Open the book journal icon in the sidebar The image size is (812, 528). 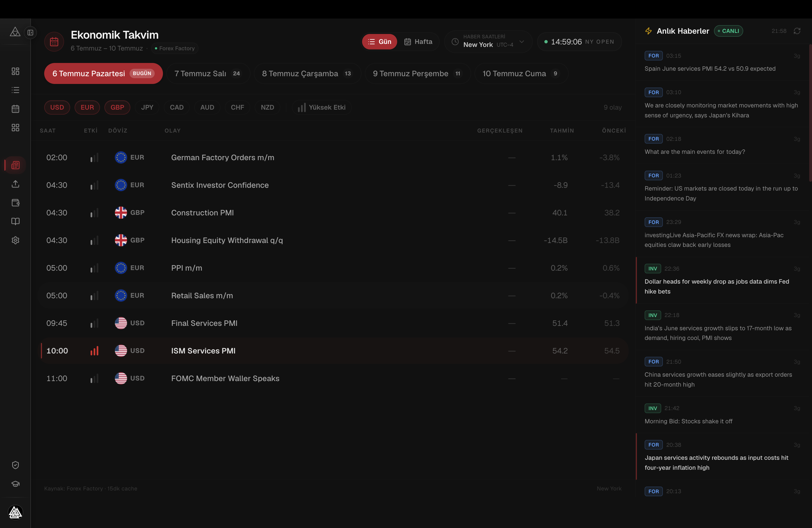(15, 221)
